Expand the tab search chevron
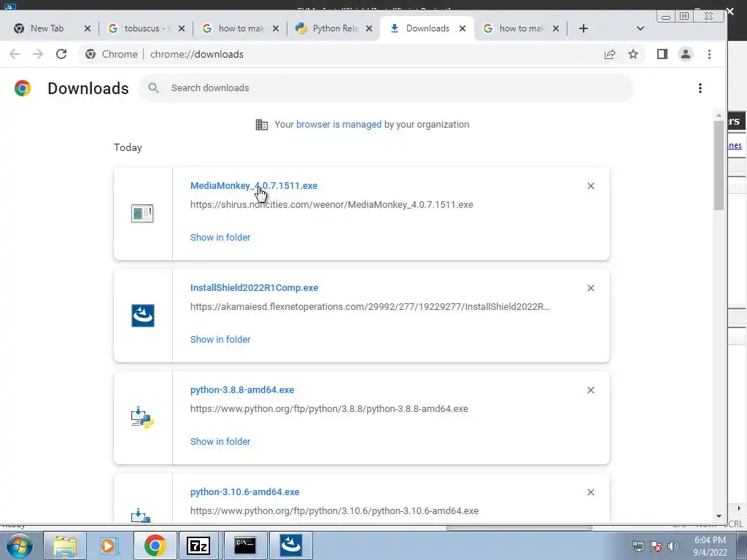The width and height of the screenshot is (747, 560). coord(640,28)
